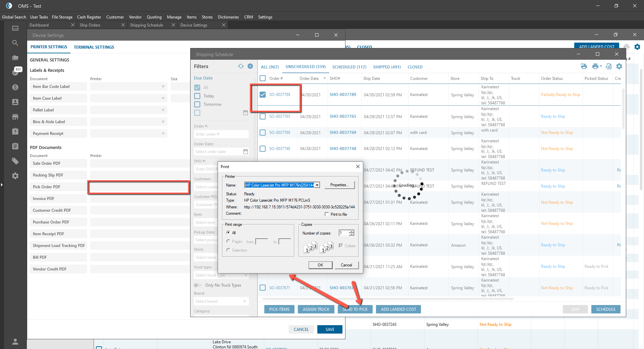Select order SO-0037748 row checkbox

coord(263,149)
